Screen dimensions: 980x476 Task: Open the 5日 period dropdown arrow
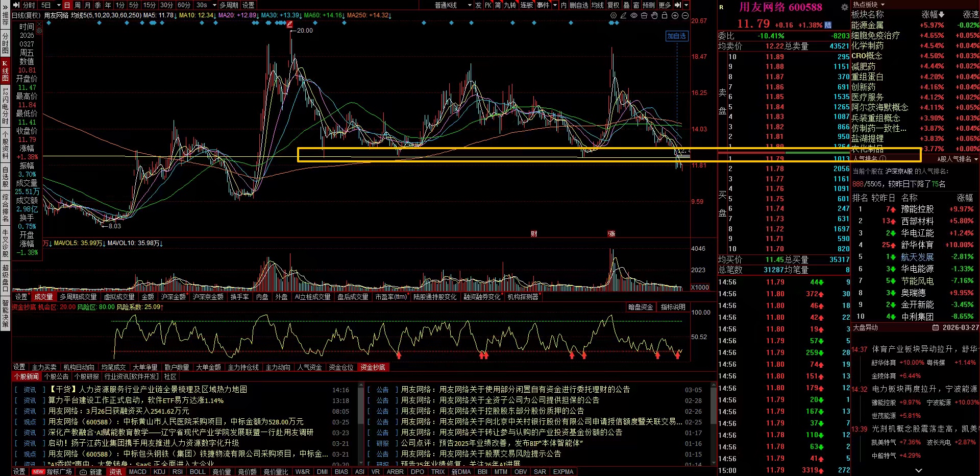click(x=59, y=5)
